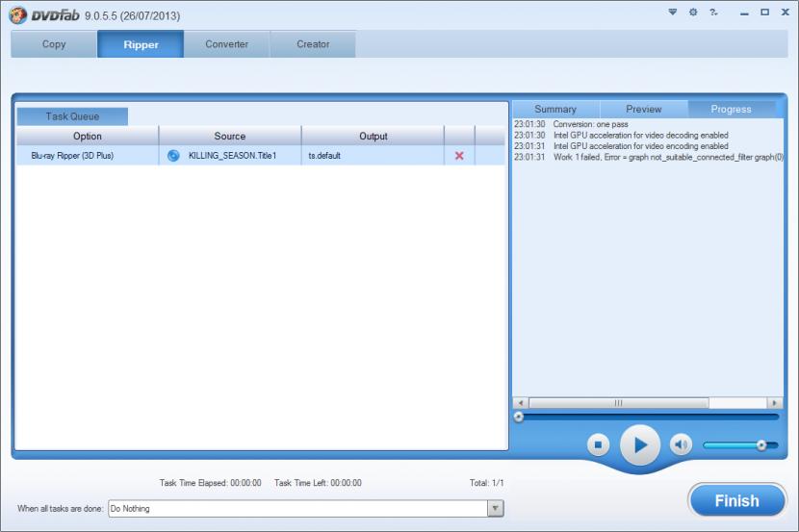Click the Output column header
The width and height of the screenshot is (799, 532).
tap(373, 136)
